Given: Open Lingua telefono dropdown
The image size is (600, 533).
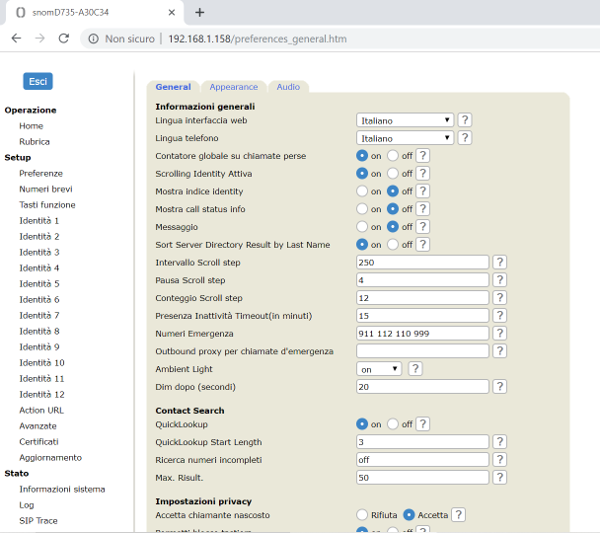Looking at the screenshot, I should pos(405,138).
